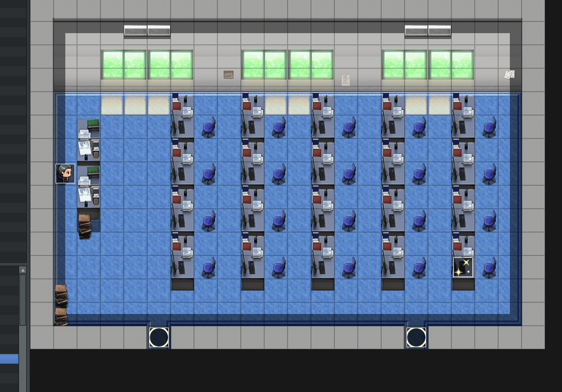Click the book stack in the room's bottom-left corner
The image size is (562, 392).
point(61,305)
